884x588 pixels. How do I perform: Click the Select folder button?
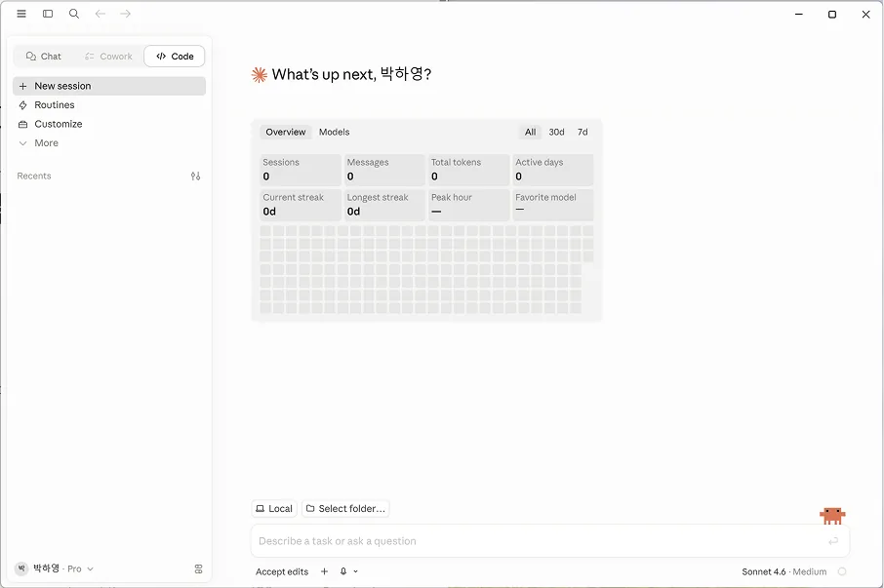[345, 509]
